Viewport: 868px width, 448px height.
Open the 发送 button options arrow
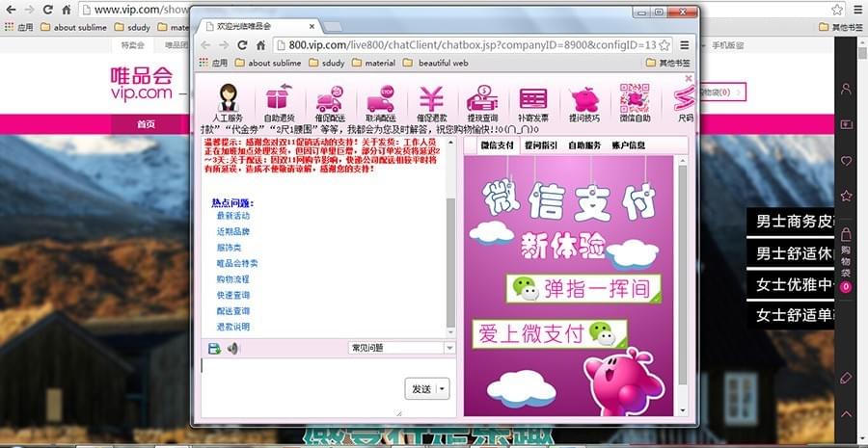click(x=443, y=389)
